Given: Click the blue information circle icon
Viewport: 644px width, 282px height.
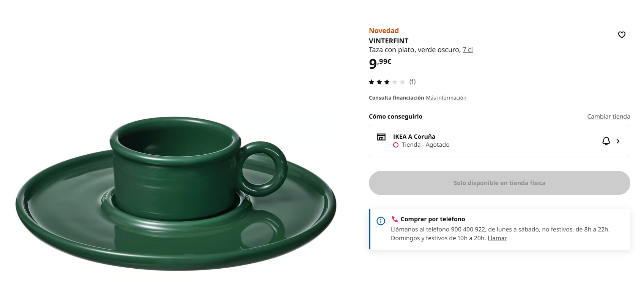Looking at the screenshot, I should click(381, 221).
